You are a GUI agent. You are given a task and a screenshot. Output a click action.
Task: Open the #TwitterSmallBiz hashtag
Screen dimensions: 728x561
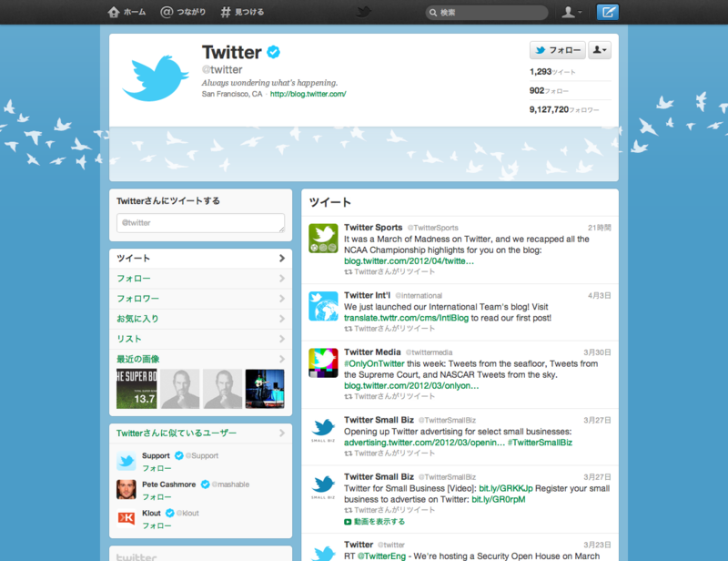(x=540, y=443)
